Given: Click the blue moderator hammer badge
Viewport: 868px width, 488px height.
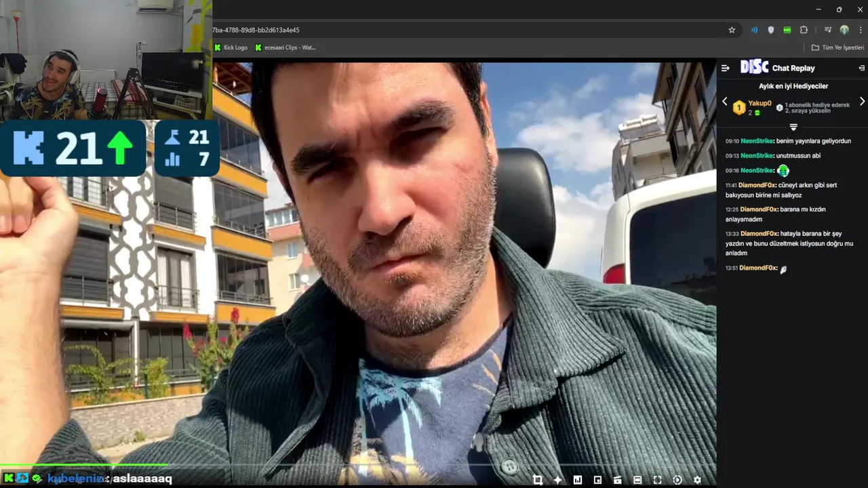Looking at the screenshot, I should 23,479.
